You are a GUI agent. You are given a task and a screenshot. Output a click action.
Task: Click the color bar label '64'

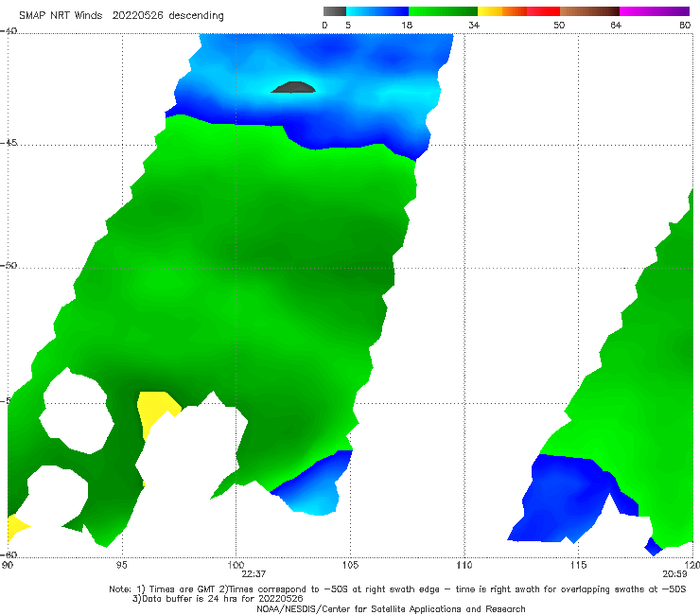[x=616, y=25]
